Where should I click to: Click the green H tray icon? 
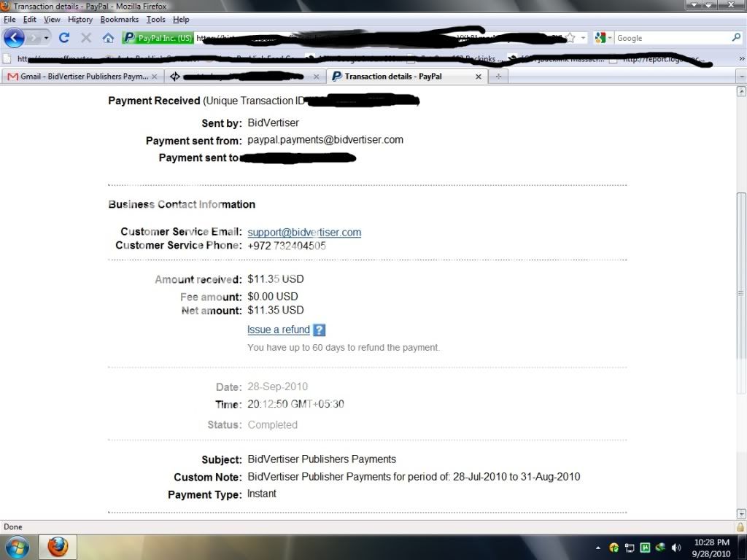point(645,548)
